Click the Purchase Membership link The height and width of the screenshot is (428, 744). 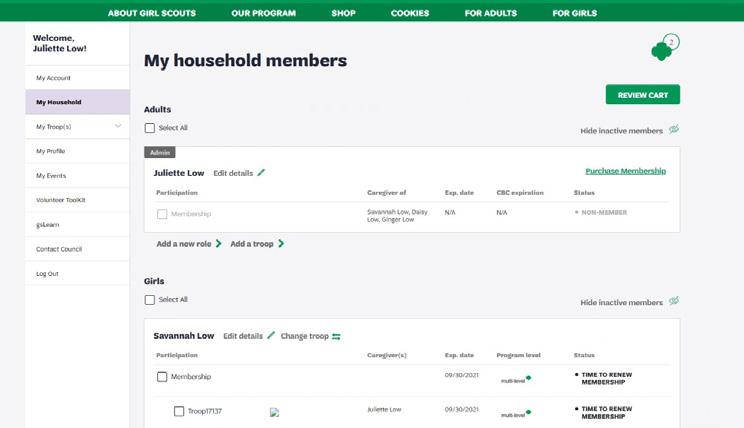tap(625, 171)
